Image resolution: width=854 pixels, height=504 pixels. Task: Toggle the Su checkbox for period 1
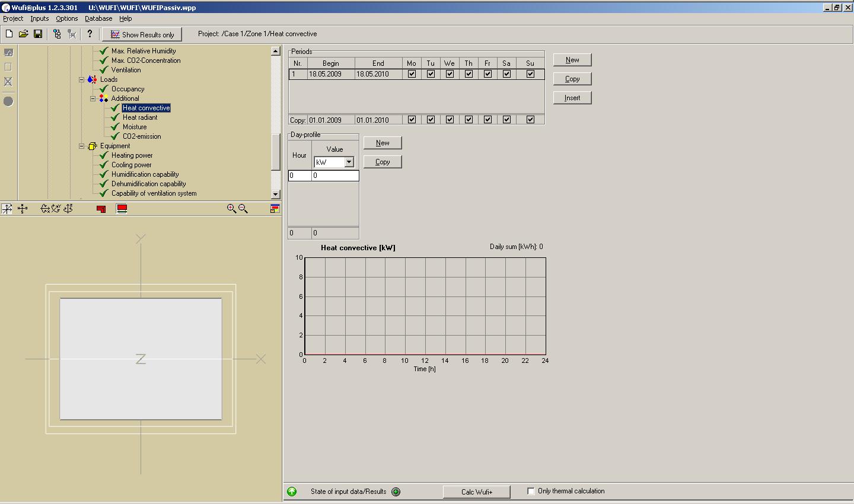point(530,74)
